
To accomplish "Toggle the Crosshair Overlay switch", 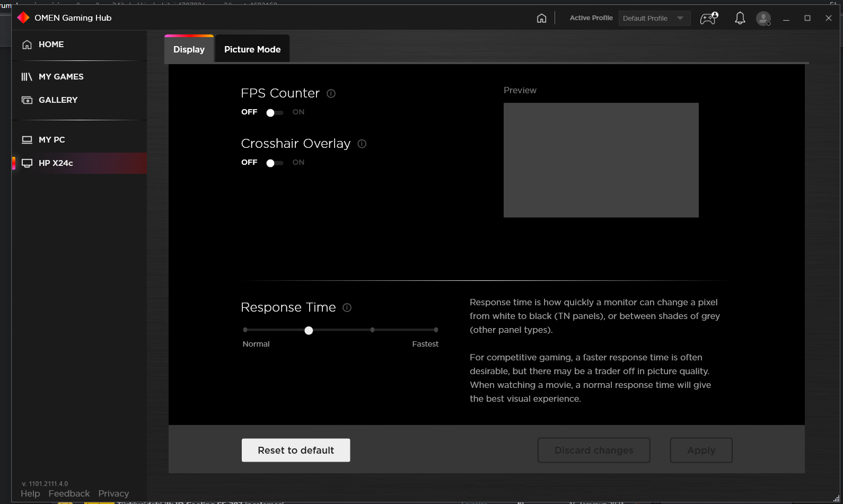I will point(275,163).
